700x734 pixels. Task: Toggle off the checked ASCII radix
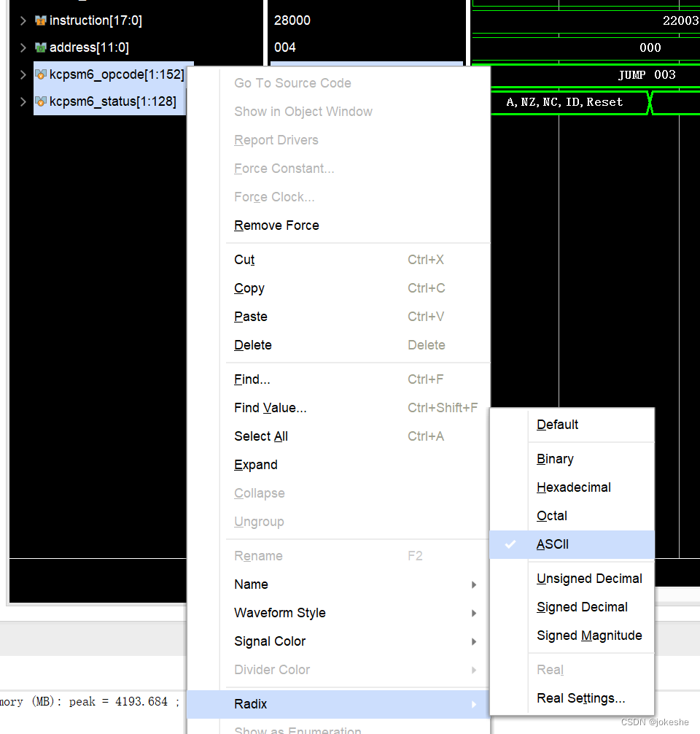[x=553, y=544]
